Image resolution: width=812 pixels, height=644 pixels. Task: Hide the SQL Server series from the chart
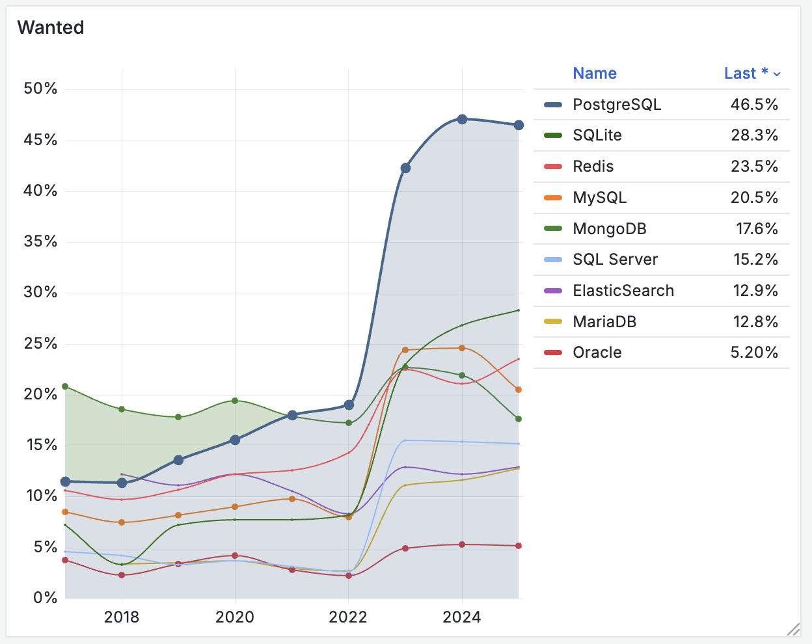615,259
